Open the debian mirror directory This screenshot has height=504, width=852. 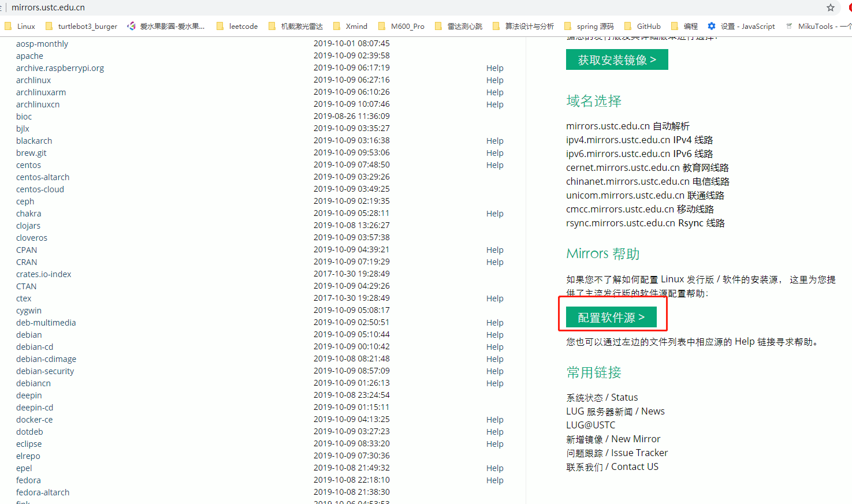(29, 335)
